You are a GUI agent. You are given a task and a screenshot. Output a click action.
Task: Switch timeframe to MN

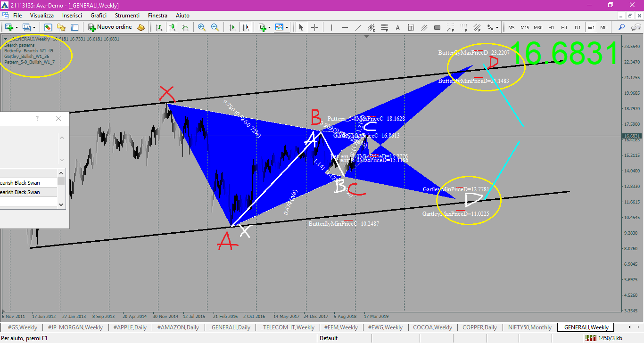(604, 27)
